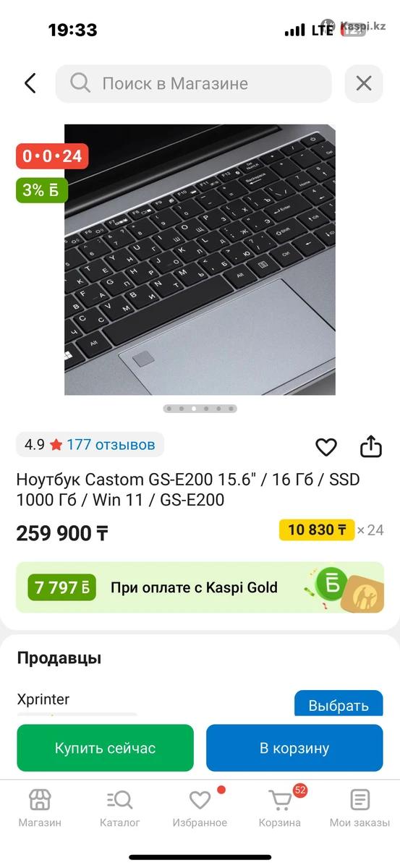Tap the 3% bonus badge
The width and height of the screenshot is (400, 868).
pos(42,190)
